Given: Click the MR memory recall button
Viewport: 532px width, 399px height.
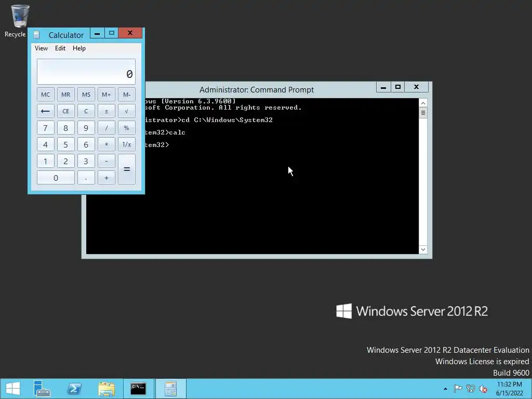Looking at the screenshot, I should point(66,95).
